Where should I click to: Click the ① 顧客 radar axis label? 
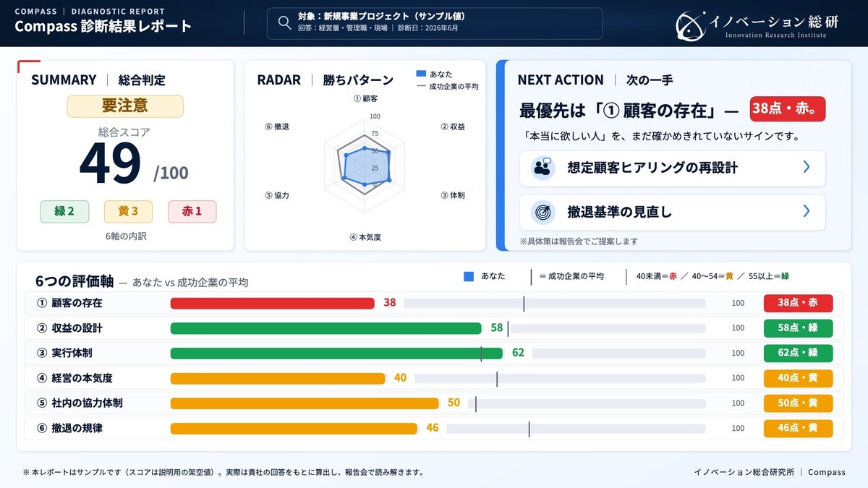365,98
